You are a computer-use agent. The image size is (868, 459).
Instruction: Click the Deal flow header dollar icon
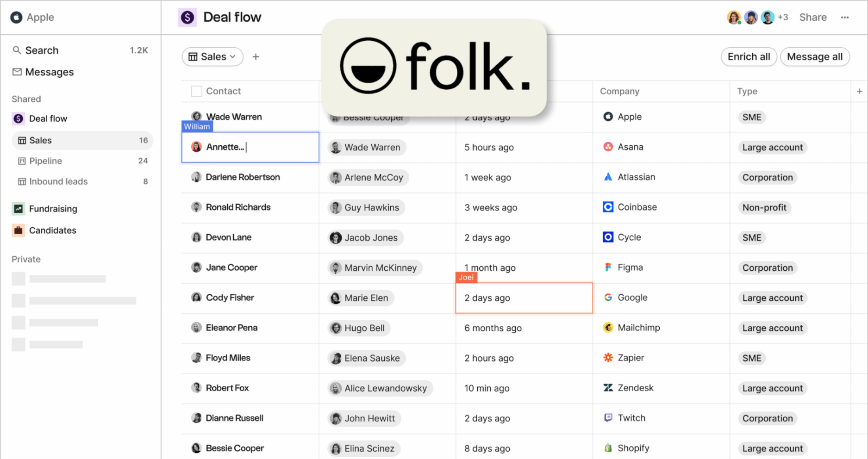tap(187, 18)
